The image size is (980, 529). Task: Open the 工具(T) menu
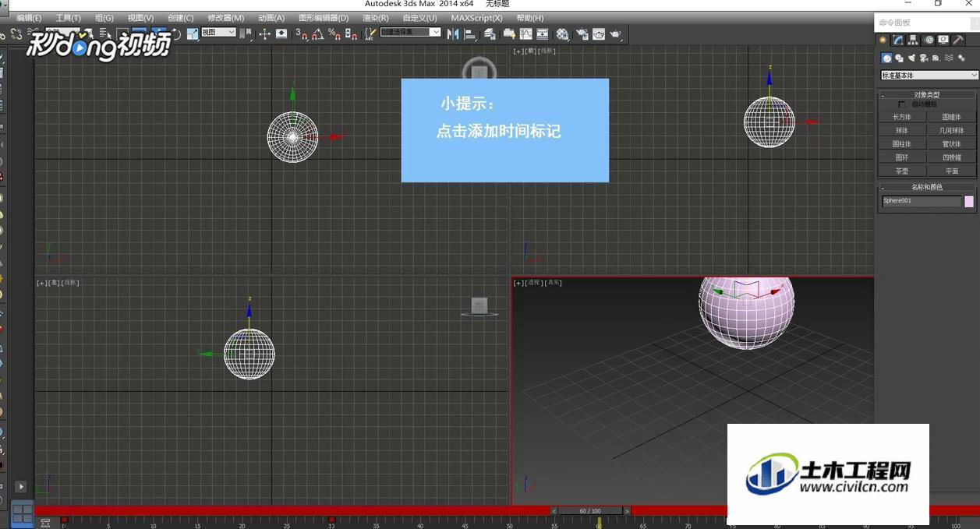tap(69, 18)
